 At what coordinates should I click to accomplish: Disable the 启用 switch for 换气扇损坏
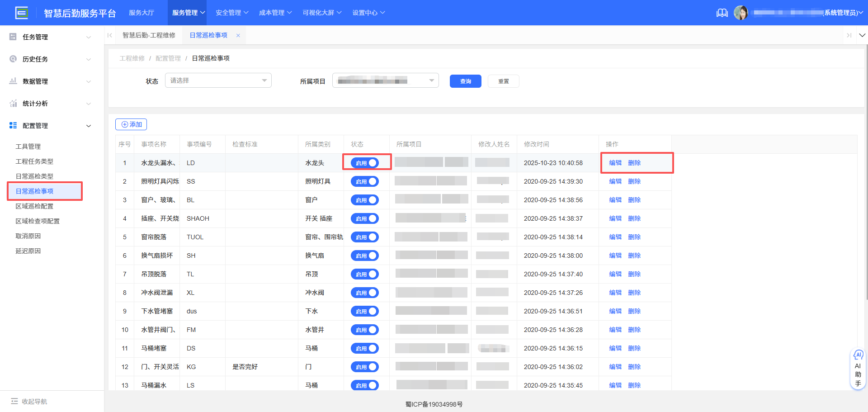pyautogui.click(x=365, y=255)
